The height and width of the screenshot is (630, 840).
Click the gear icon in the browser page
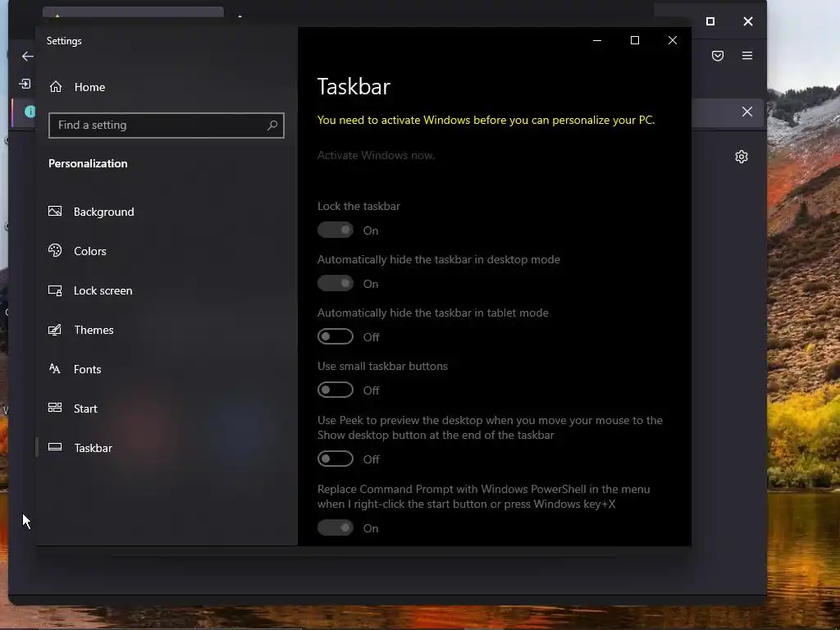pos(742,157)
